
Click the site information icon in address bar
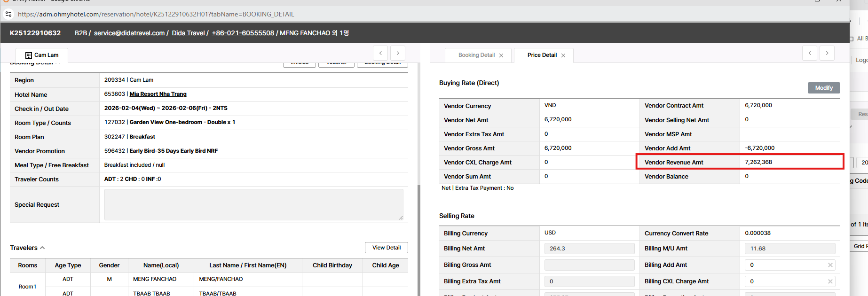coord(8,14)
